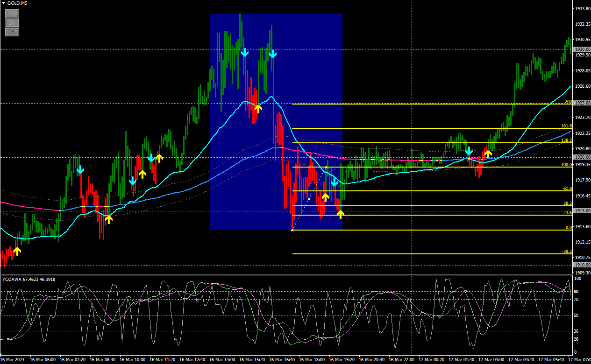591x364 pixels.
Task: Click the 0.0 Fibonacci level label
Action: pos(569,228)
